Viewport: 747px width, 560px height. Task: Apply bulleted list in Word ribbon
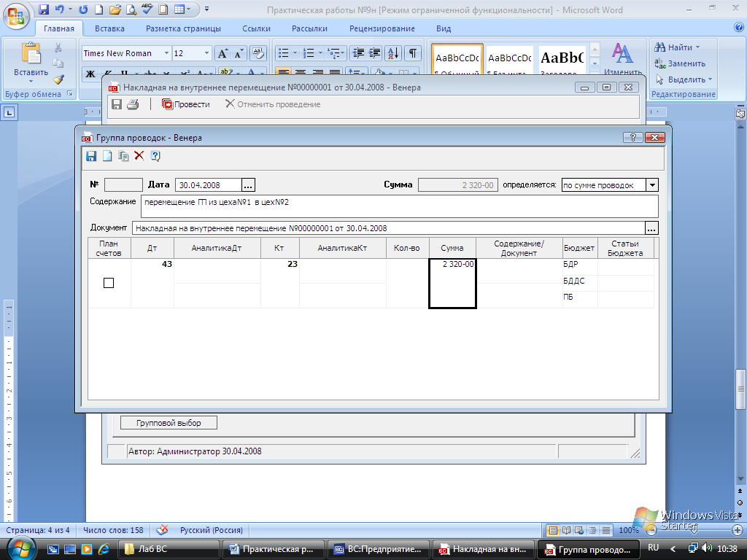[284, 53]
